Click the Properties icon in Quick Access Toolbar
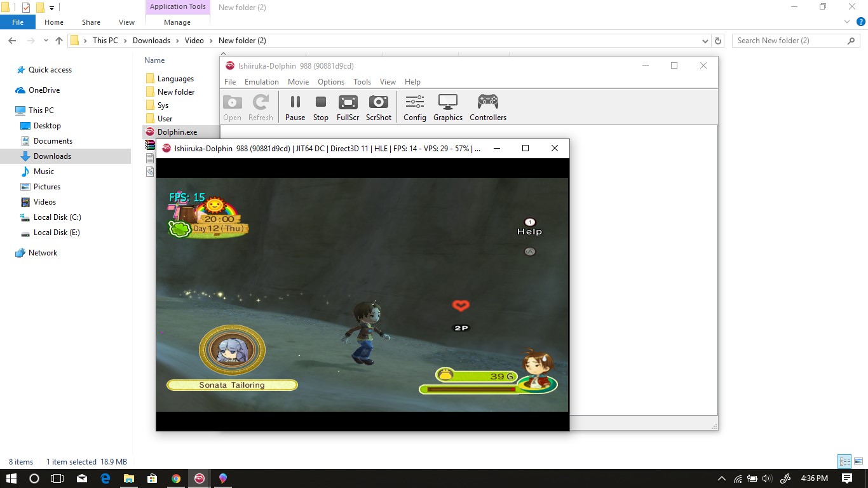The width and height of the screenshot is (868, 488). [x=26, y=8]
